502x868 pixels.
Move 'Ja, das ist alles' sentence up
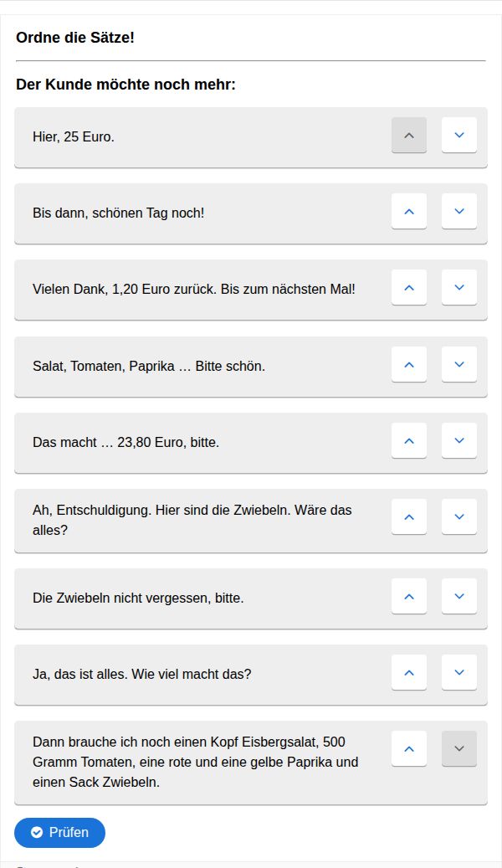pyautogui.click(x=409, y=672)
